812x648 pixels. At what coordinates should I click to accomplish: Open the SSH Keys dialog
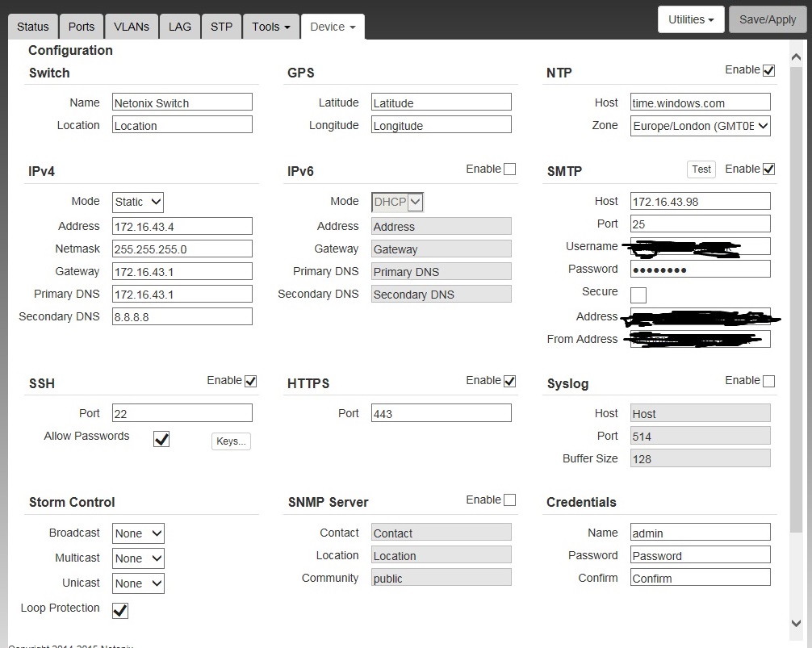pos(230,441)
